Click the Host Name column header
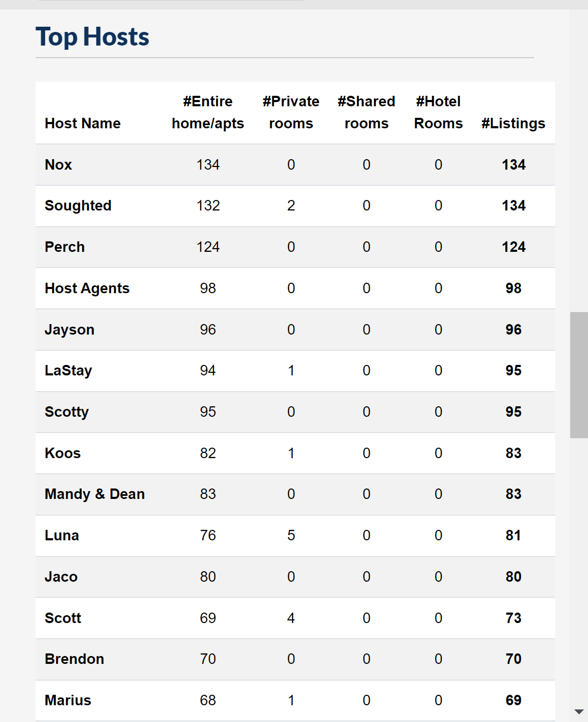The width and height of the screenshot is (588, 722). tap(83, 124)
